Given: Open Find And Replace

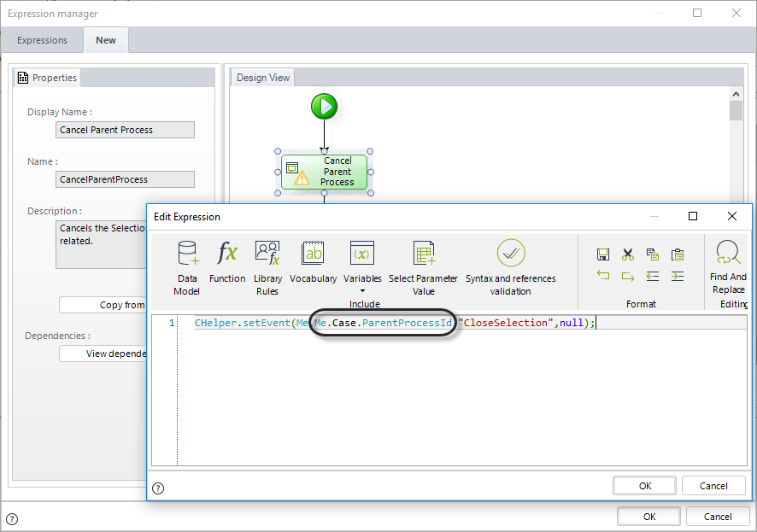Looking at the screenshot, I should coord(728,267).
